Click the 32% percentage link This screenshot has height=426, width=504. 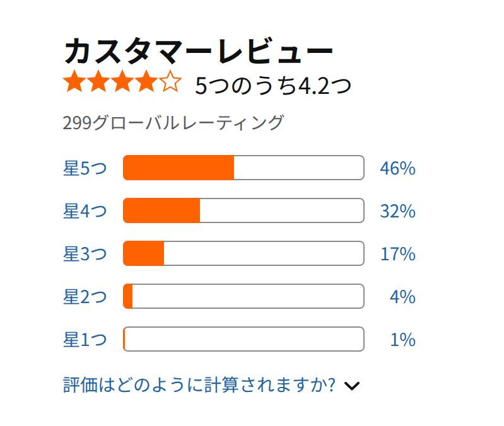pos(397,211)
